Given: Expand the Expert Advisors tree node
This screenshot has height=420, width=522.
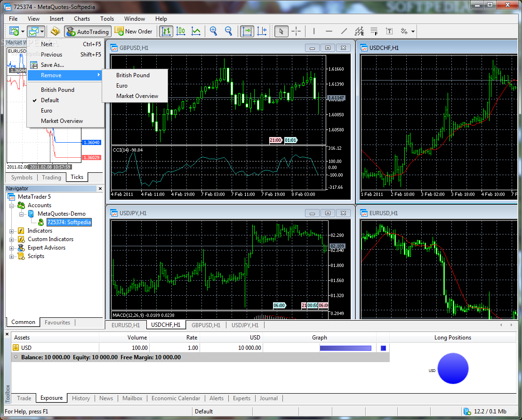Looking at the screenshot, I should 12,248.
